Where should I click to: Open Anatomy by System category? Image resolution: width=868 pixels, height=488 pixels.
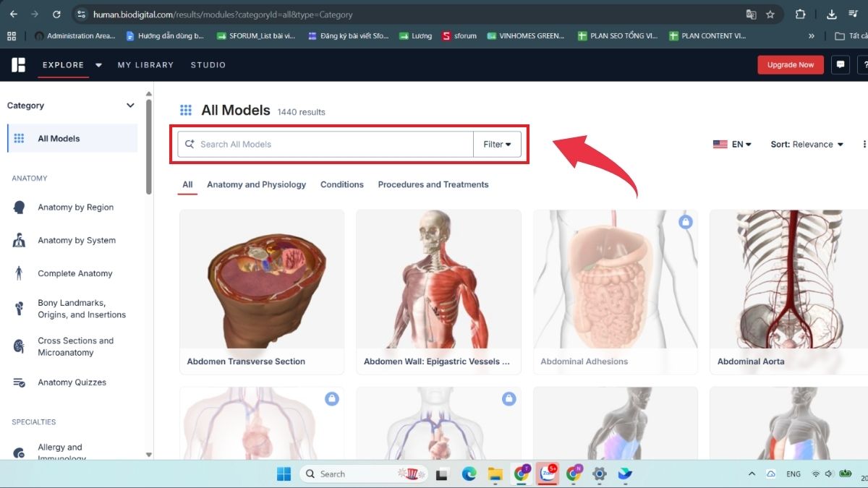coord(77,241)
